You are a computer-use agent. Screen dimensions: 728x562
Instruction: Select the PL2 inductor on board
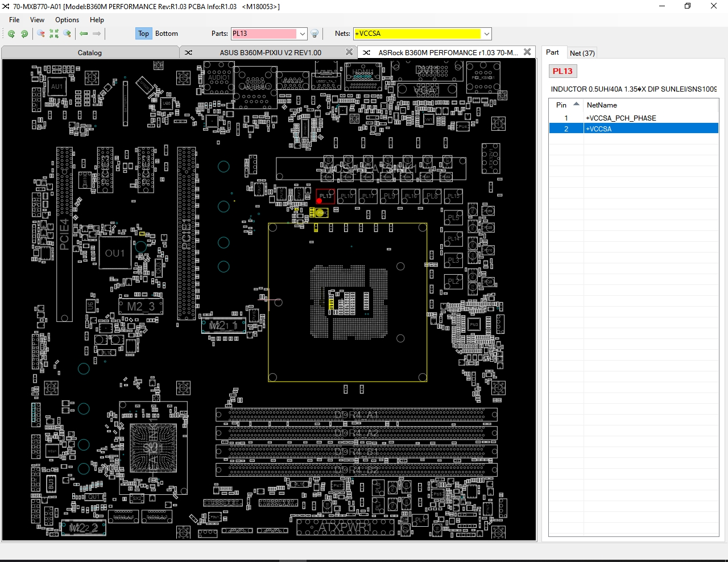(453, 281)
